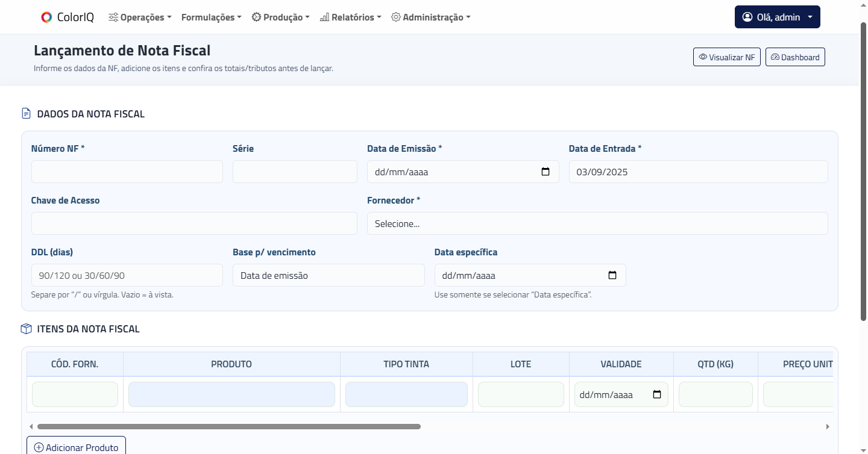868x454 pixels.
Task: Click the Validade cell date field
Action: [x=621, y=394]
